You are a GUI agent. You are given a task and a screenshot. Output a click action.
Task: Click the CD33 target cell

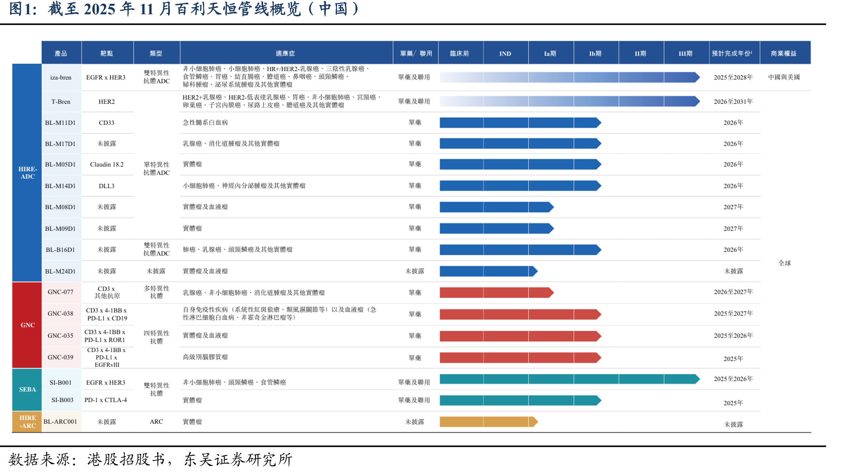click(107, 123)
